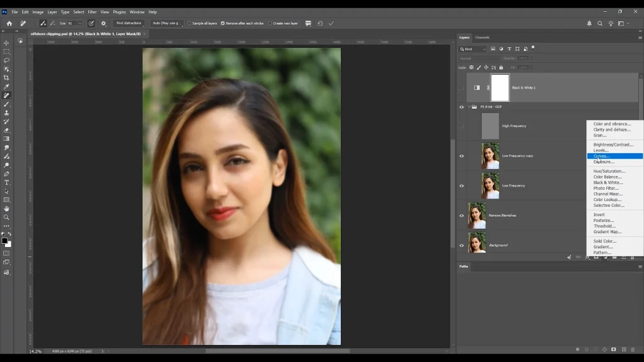Choose Curves... from adjustment menu
This screenshot has height=362, width=644.
[x=615, y=156]
